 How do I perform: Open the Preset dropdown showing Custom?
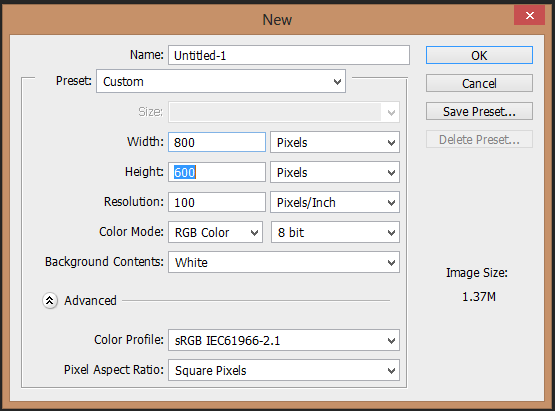[x=221, y=81]
